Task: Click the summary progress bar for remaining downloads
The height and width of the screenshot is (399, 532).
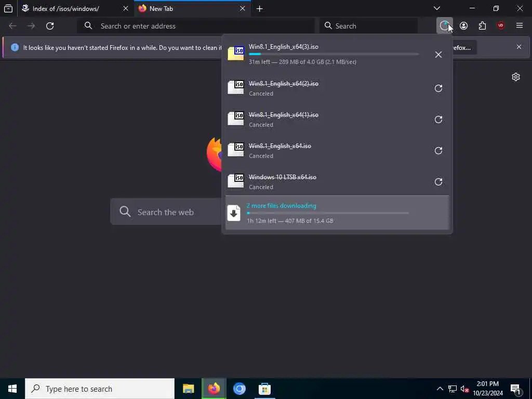Action: click(328, 213)
